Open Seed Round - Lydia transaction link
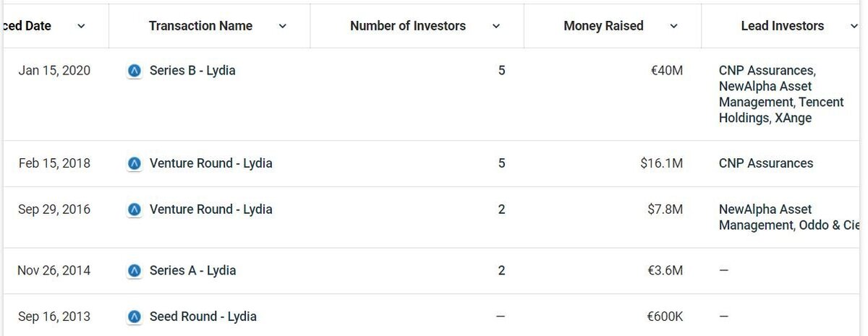868x336 pixels. tap(203, 316)
